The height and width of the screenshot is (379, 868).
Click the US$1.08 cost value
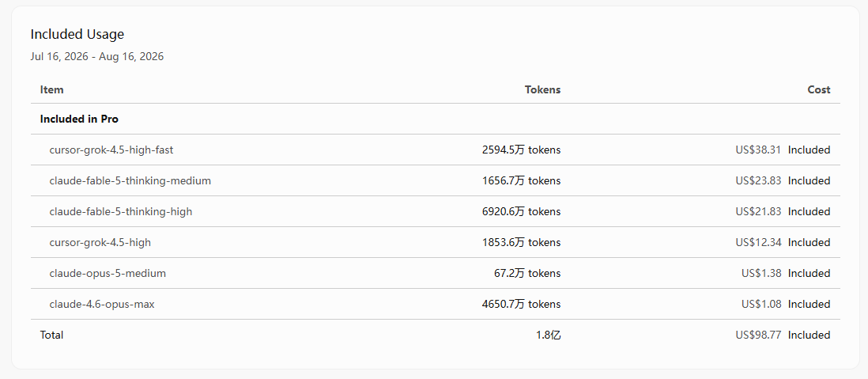pos(761,304)
